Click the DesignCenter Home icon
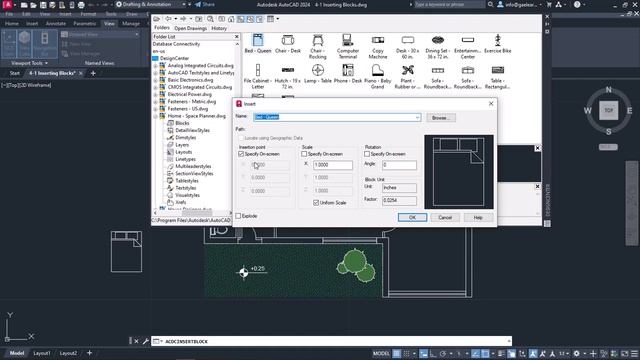This screenshot has width=640, height=360. point(231,19)
